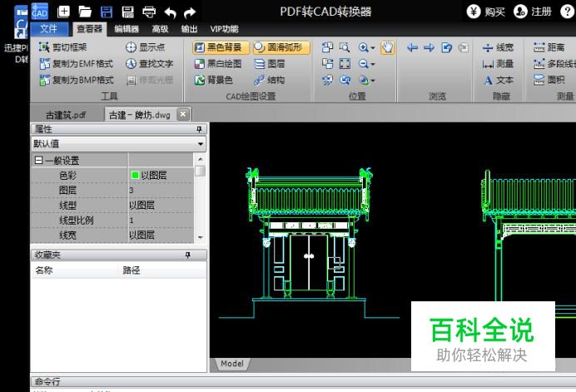Click the green 色彩 color swatch
The height and width of the screenshot is (392, 576).
pos(134,175)
